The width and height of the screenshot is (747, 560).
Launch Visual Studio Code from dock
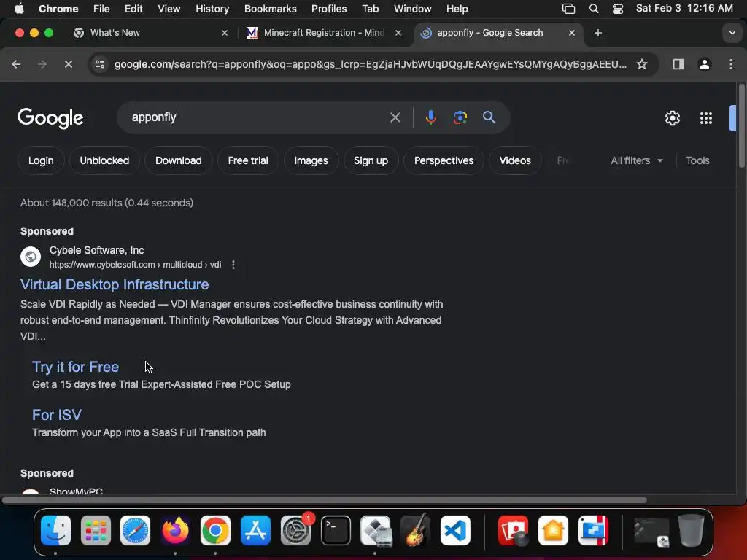tap(455, 530)
